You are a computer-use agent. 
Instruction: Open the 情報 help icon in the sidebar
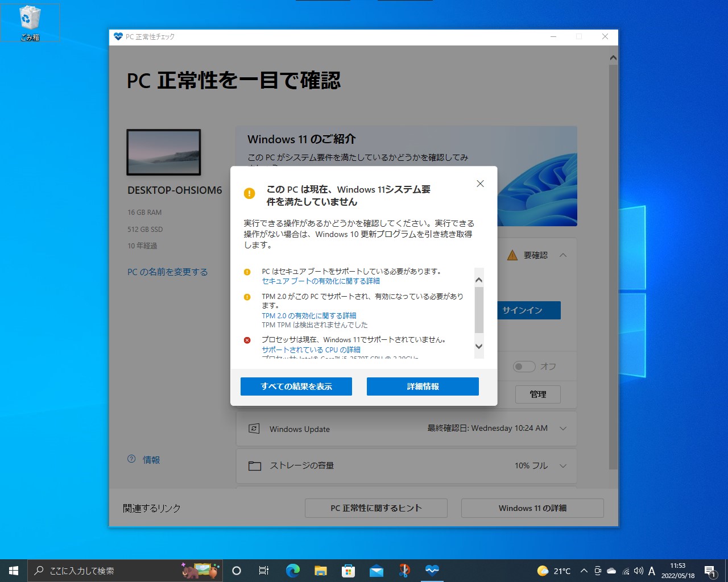131,460
